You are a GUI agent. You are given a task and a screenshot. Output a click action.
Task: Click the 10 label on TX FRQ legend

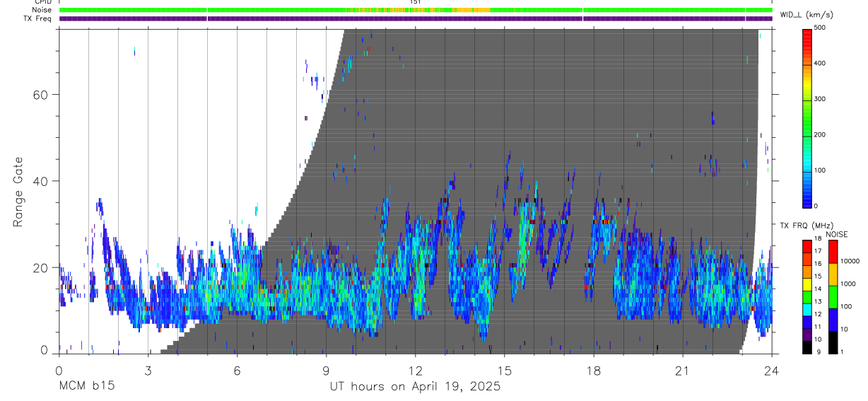pyautogui.click(x=818, y=339)
